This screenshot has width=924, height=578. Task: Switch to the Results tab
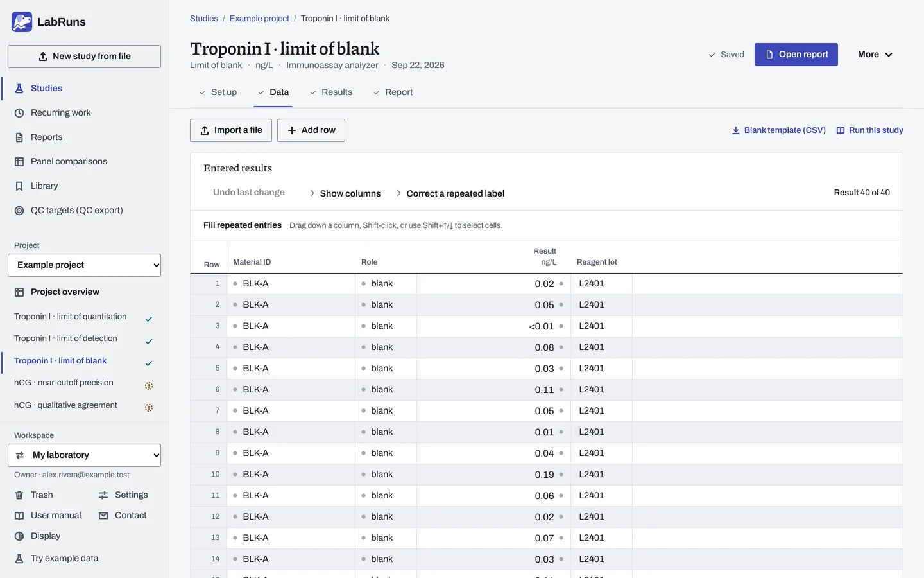click(331, 92)
